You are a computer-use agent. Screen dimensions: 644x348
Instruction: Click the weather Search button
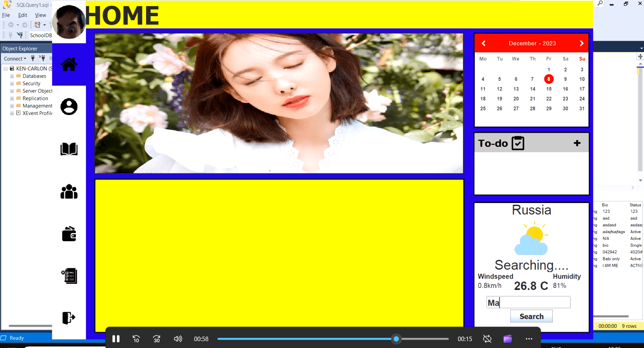[x=531, y=316]
